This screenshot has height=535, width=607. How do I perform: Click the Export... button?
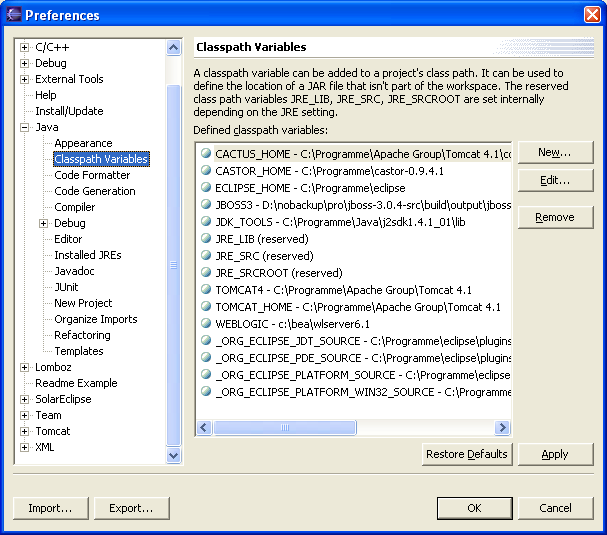click(x=131, y=508)
